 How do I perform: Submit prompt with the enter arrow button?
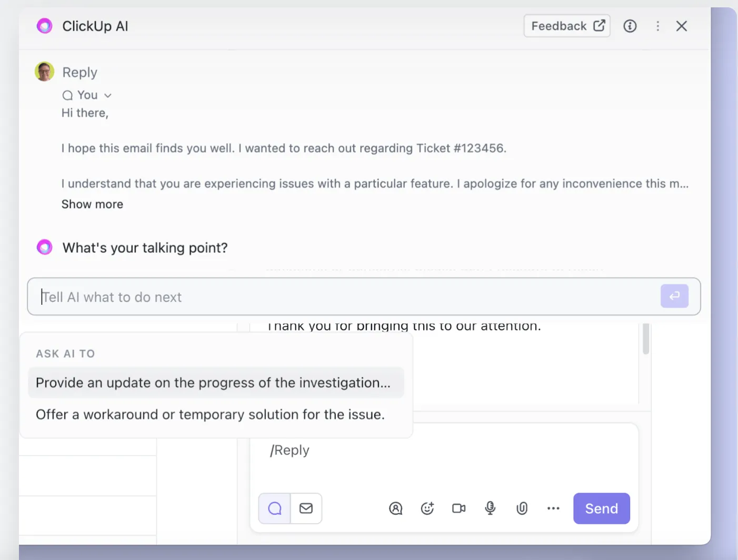point(674,296)
